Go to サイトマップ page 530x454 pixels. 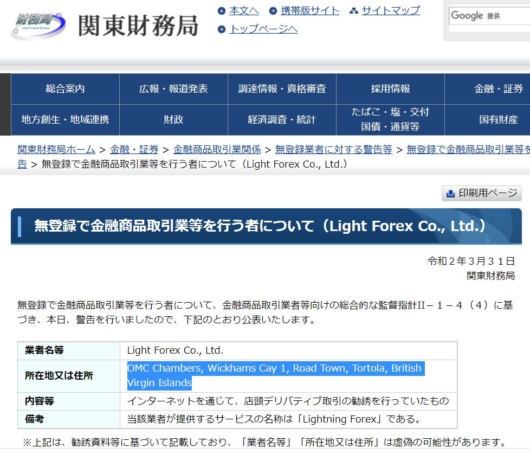click(x=391, y=11)
